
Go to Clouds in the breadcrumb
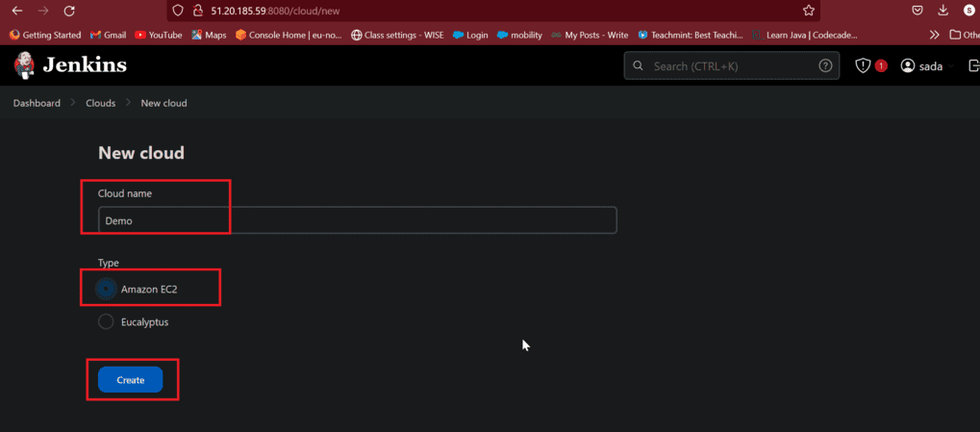[x=101, y=103]
